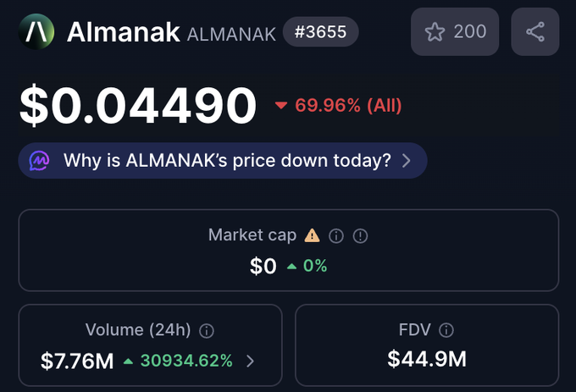Click the $0.04490 price value
Image resolution: width=576 pixels, height=392 pixels.
tap(138, 106)
